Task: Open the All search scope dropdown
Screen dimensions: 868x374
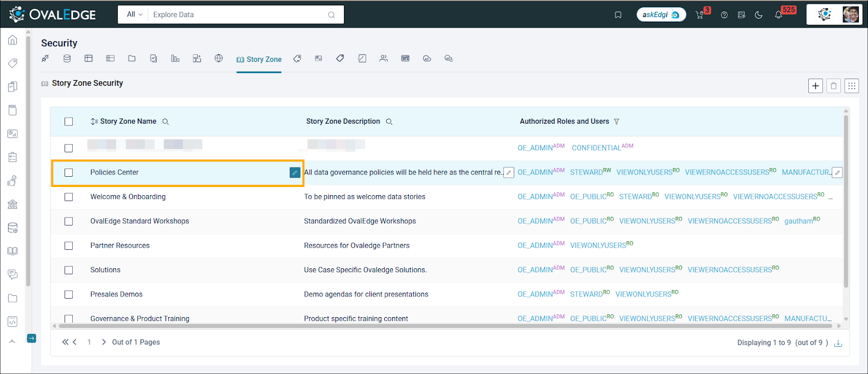Action: tap(134, 15)
